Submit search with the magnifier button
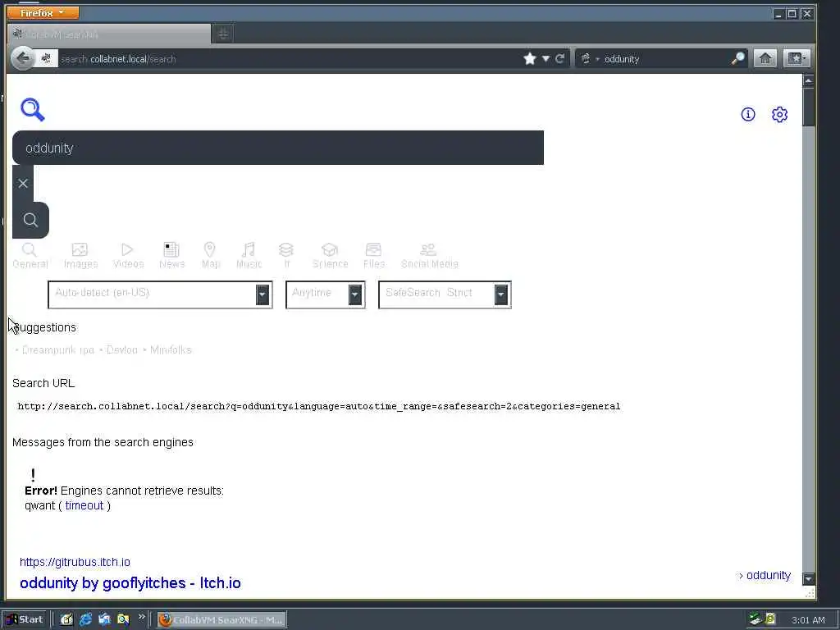 tap(30, 220)
